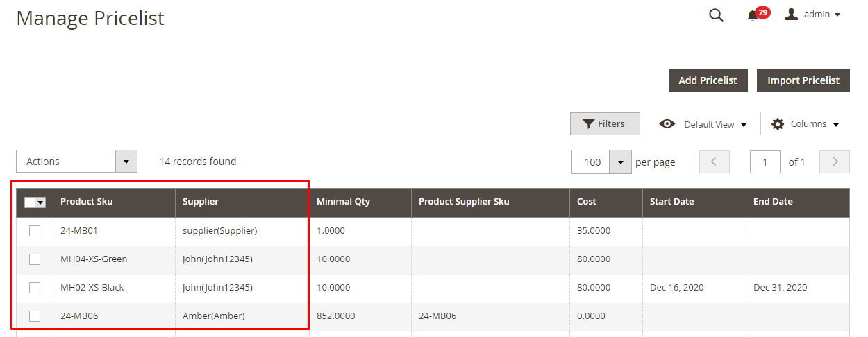Go to the previous page arrow
The image size is (868, 337).
[714, 162]
